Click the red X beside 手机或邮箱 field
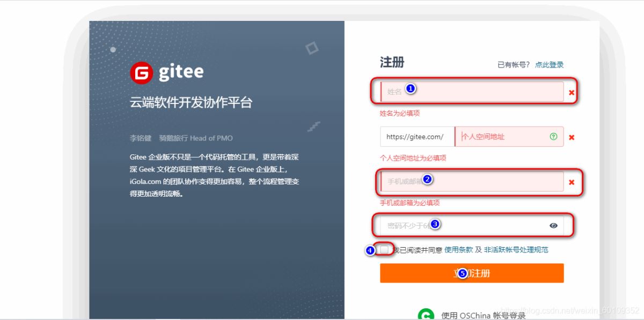The height and width of the screenshot is (320, 644). point(572,182)
